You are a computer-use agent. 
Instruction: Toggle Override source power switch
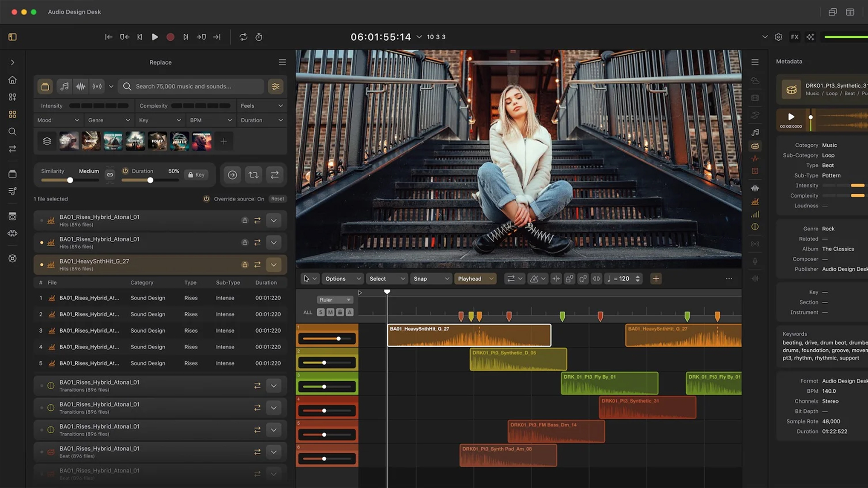[x=207, y=199]
